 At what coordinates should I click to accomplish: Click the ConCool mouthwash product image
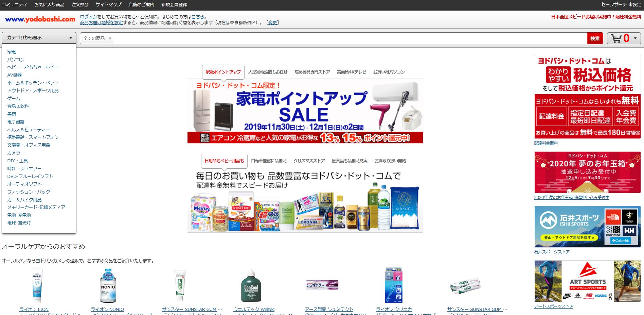click(251, 285)
